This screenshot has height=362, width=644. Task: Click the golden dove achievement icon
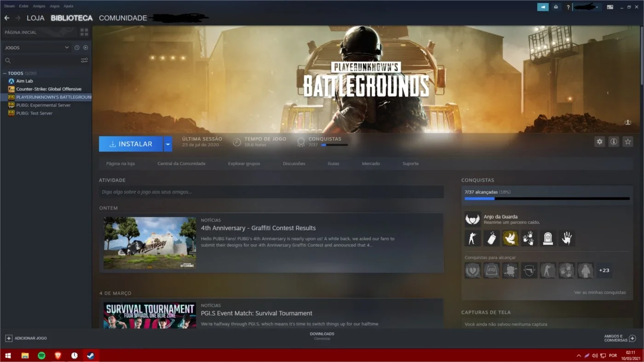[510, 238]
